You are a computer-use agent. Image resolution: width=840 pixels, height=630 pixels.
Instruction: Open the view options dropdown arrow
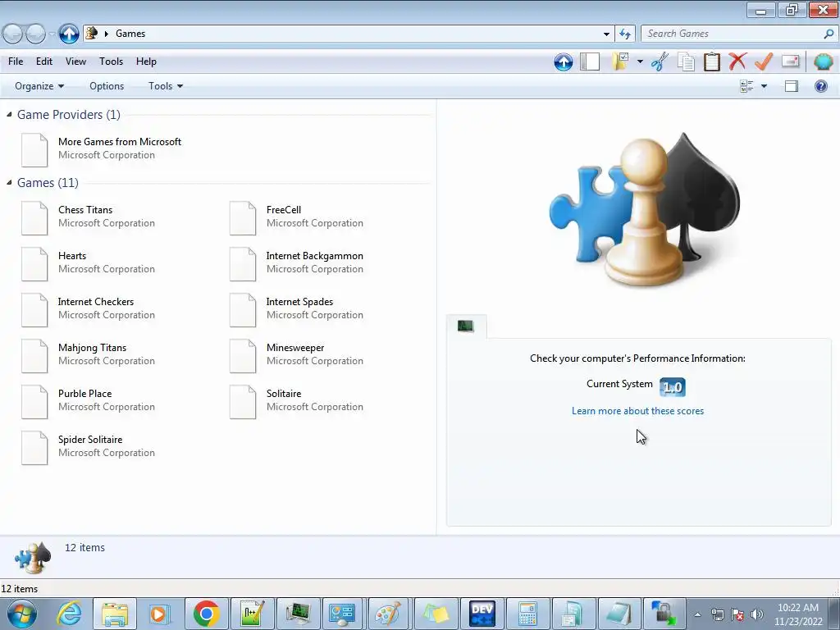tap(764, 86)
